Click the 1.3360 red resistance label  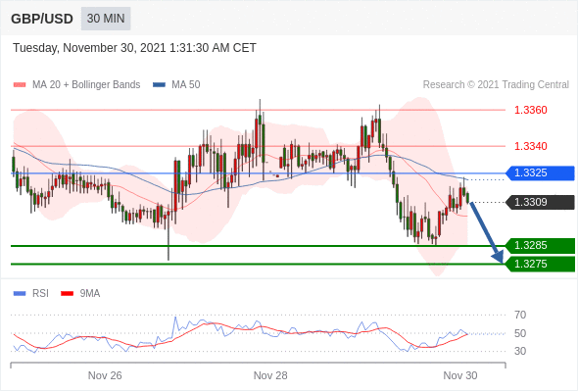(530, 110)
